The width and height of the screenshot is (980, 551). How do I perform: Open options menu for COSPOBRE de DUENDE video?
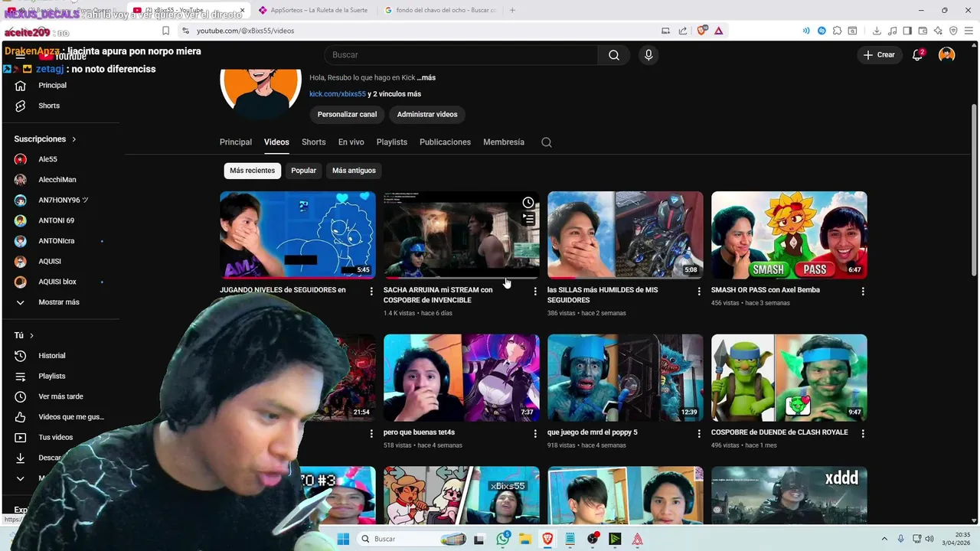[863, 434]
